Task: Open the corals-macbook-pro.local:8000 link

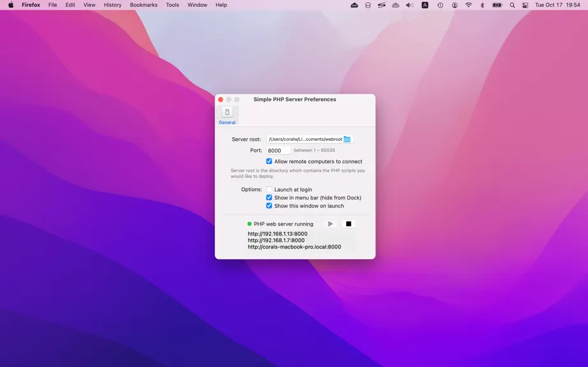Action: [x=295, y=247]
